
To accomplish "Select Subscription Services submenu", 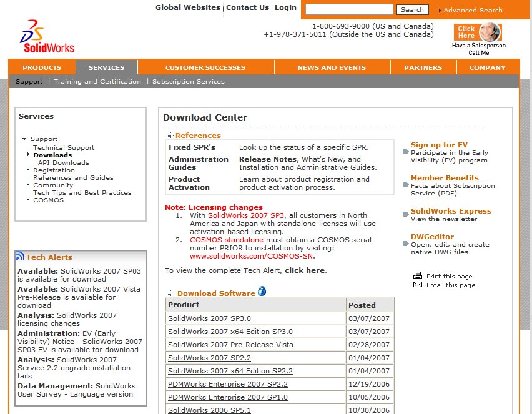I will tap(189, 81).
